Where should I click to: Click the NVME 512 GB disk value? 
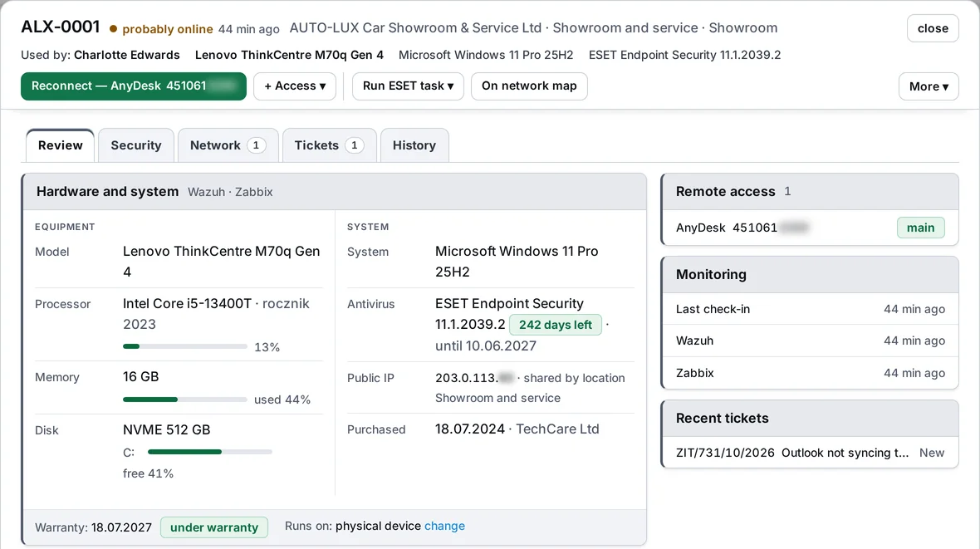pos(167,429)
